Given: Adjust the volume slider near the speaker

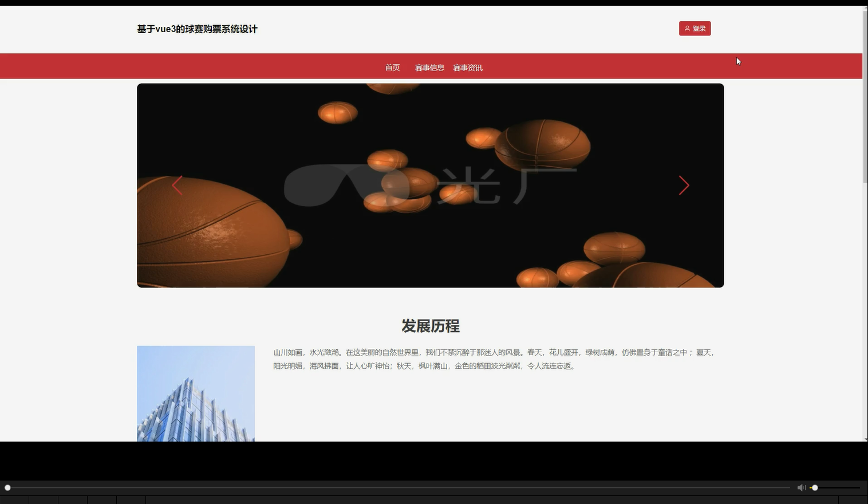Looking at the screenshot, I should (x=815, y=487).
